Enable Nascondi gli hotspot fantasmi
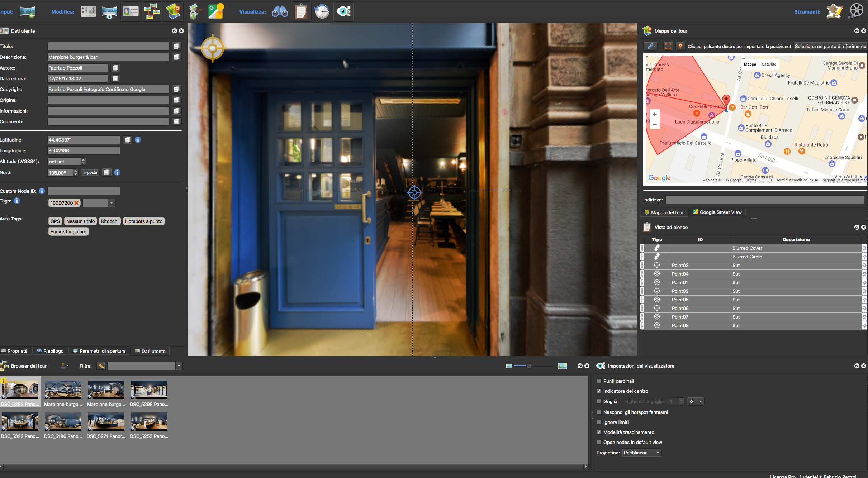This screenshot has width=868, height=478. 599,412
